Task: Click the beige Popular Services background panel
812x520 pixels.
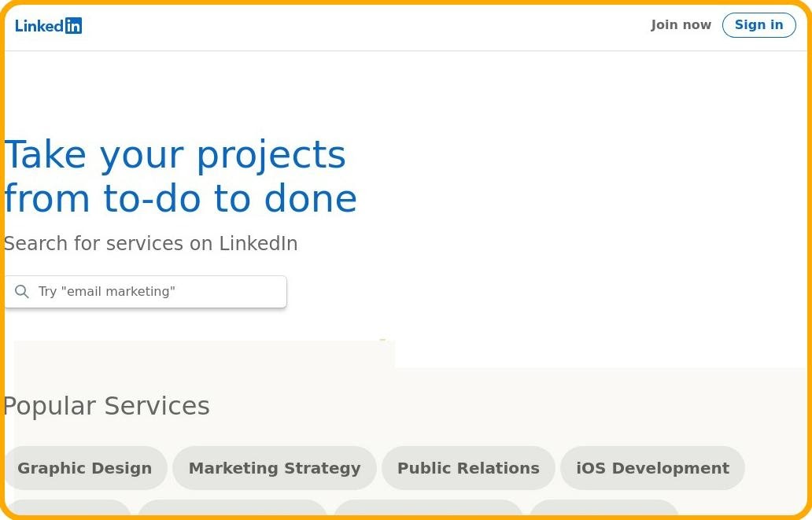Action: coord(551,409)
